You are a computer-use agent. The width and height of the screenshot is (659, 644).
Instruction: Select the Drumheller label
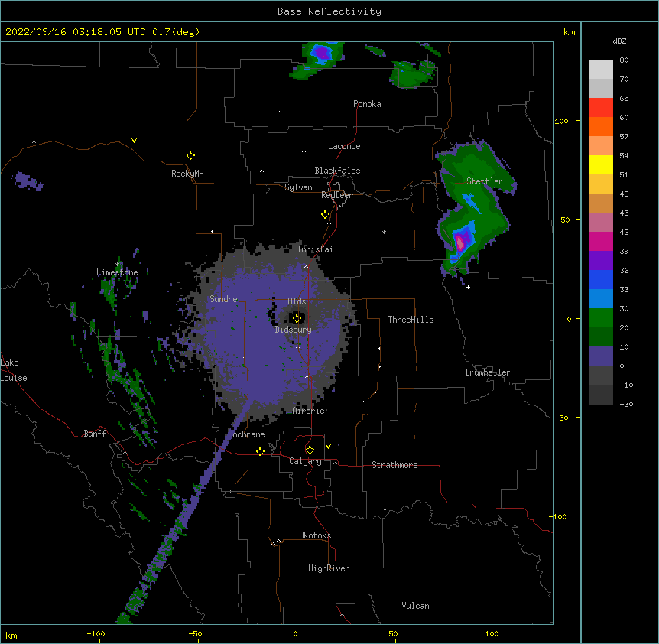click(488, 372)
